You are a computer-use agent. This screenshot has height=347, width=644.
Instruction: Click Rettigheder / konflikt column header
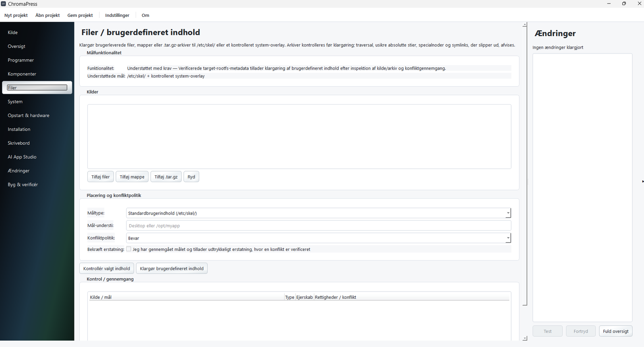[411, 297]
